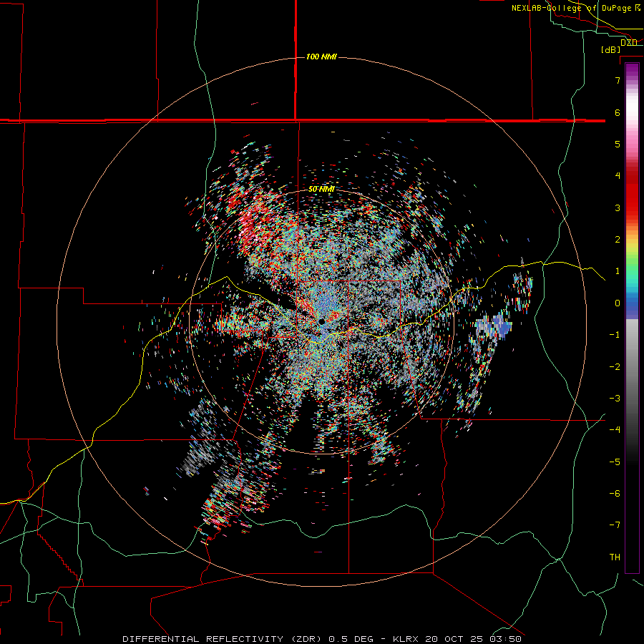Image resolution: width=644 pixels, height=644 pixels.
Task: Click the "0" scale label on colorbar
Action: (x=618, y=303)
